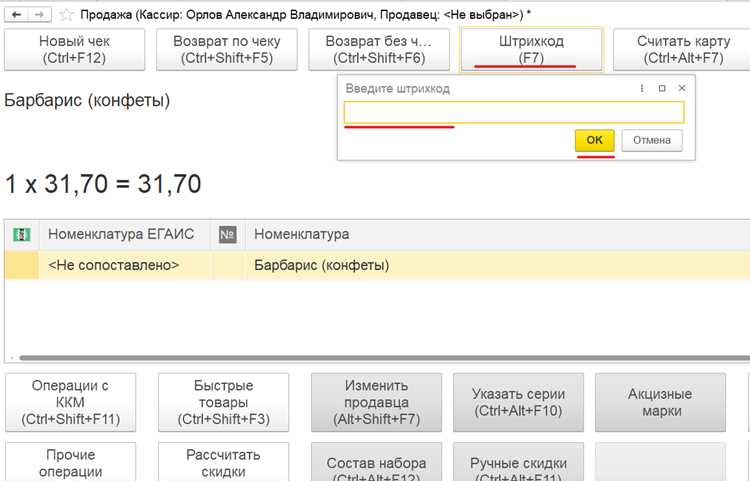Image resolution: width=750 pixels, height=481 pixels.
Task: Open Возврат без чека (Ctrl+Shift+F6)
Action: (x=379, y=50)
